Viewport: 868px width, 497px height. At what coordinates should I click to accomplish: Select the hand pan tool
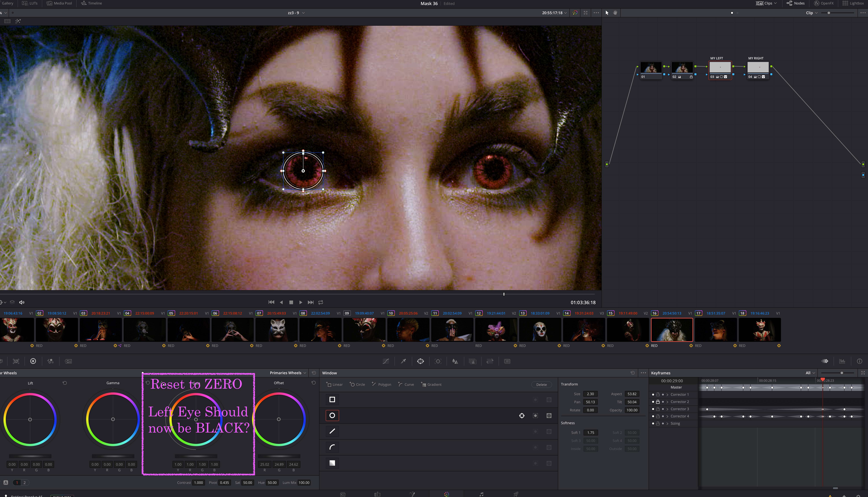(x=615, y=13)
